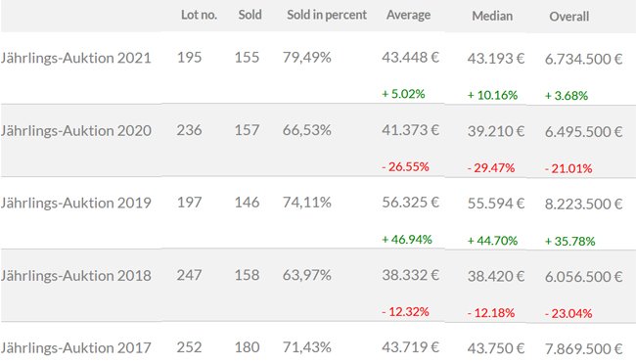This screenshot has width=636, height=364.
Task: Click the Median column header
Action: 492,17
